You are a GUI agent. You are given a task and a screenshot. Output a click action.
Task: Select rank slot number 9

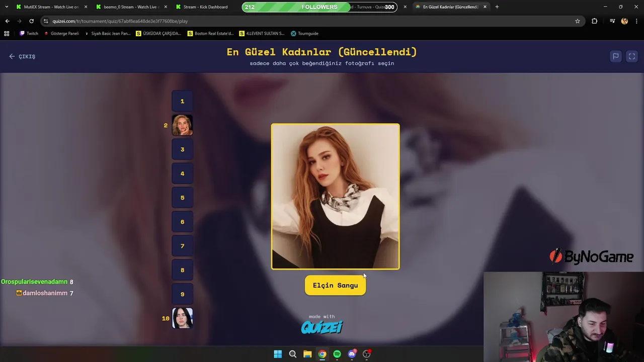(182, 294)
